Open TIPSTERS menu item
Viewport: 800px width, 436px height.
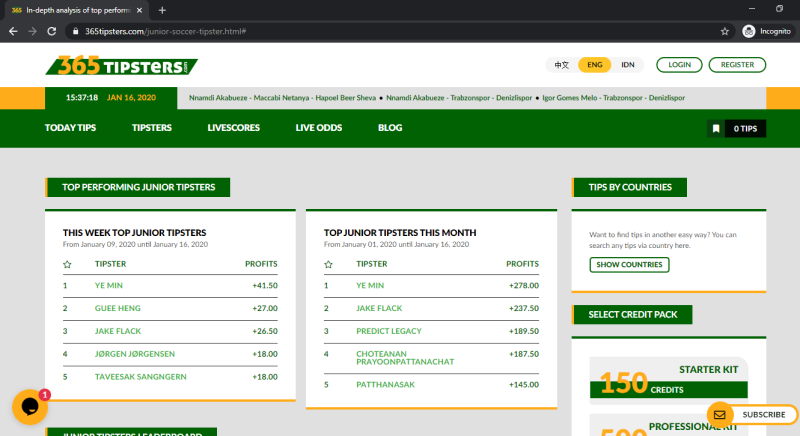[x=152, y=127]
